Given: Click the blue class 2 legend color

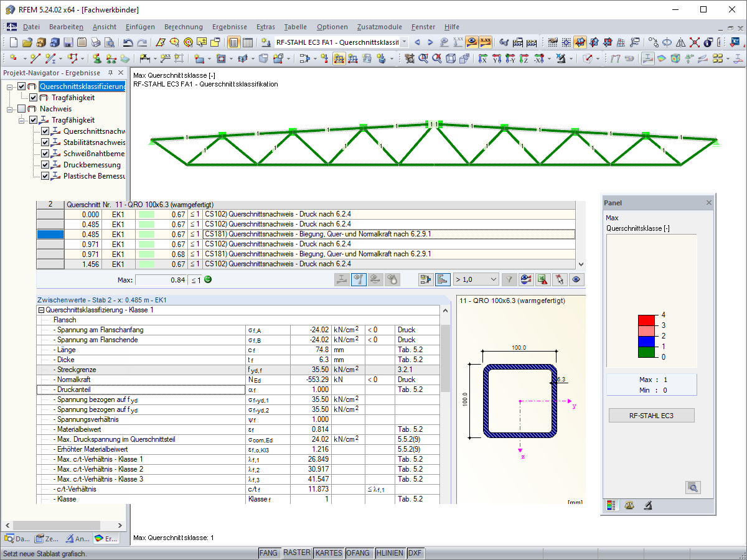Looking at the screenshot, I should click(x=647, y=341).
